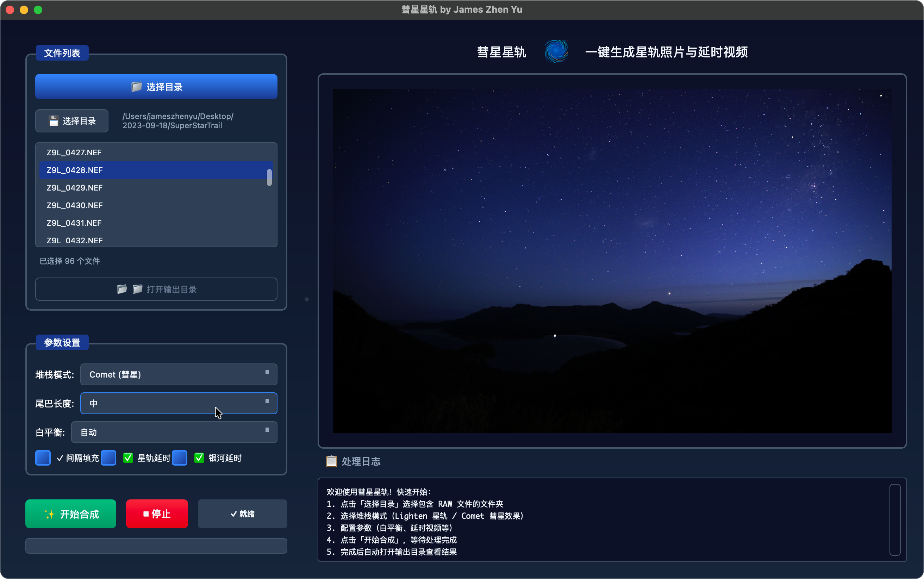Open the 尾巴长度 dropdown
This screenshot has width=924, height=579.
179,403
